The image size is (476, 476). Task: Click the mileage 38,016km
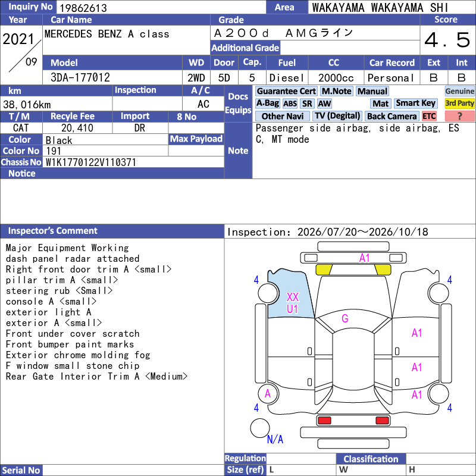(27, 105)
